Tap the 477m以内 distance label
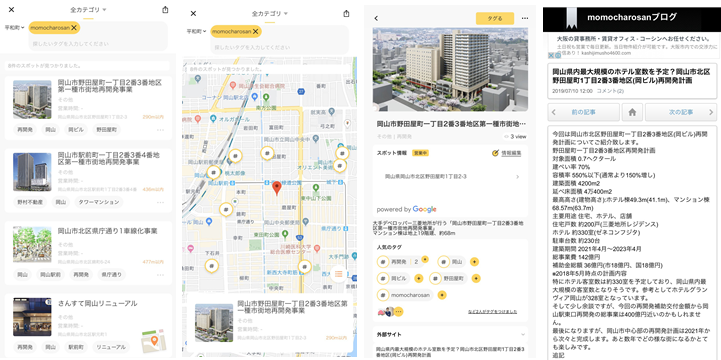This screenshot has width=721, height=360. pos(153,262)
